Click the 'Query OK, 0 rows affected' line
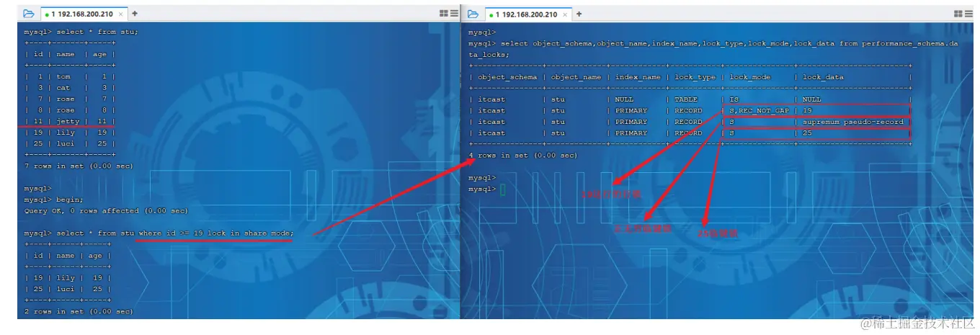 tap(106, 211)
